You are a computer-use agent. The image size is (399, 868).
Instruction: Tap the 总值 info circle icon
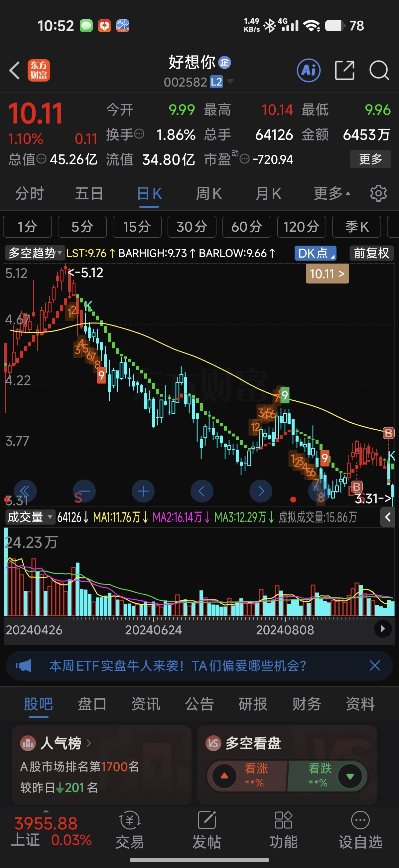[41, 159]
